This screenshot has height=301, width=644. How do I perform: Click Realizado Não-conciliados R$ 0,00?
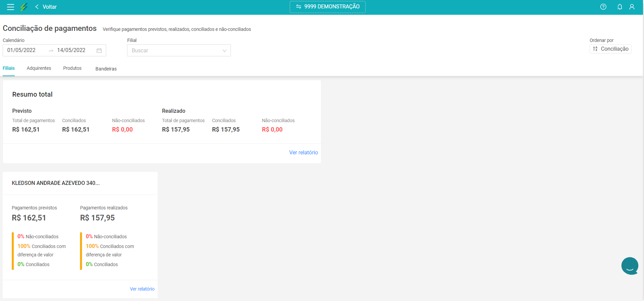272,130
